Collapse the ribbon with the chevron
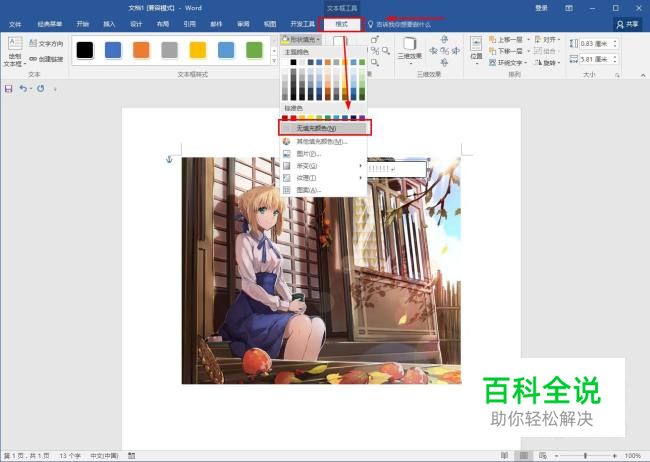Screen dimensions: 650x462 [x=643, y=75]
